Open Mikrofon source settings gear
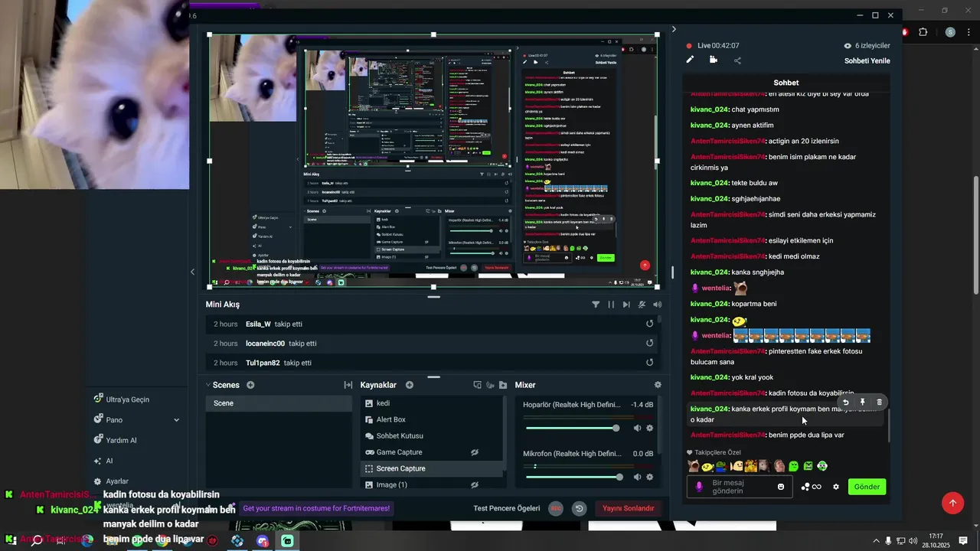This screenshot has height=551, width=980. (x=650, y=477)
